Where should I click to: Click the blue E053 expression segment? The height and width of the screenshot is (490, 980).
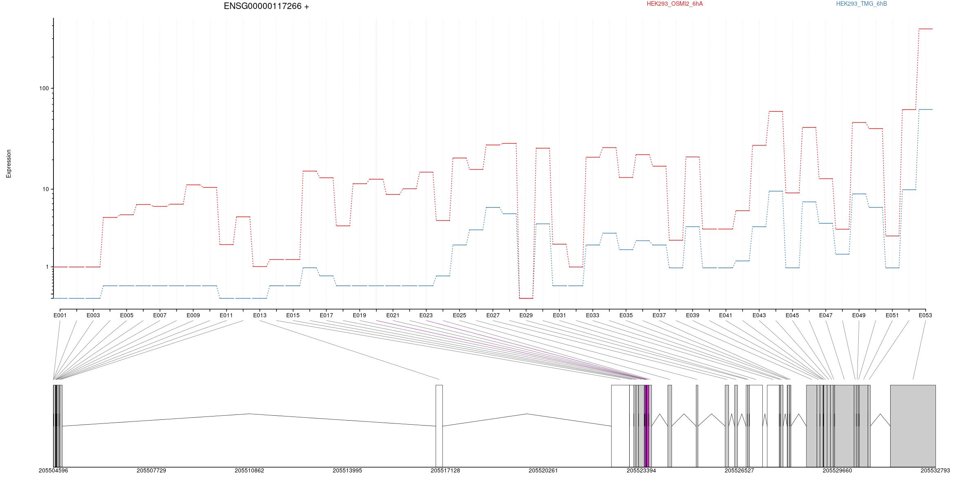point(926,109)
